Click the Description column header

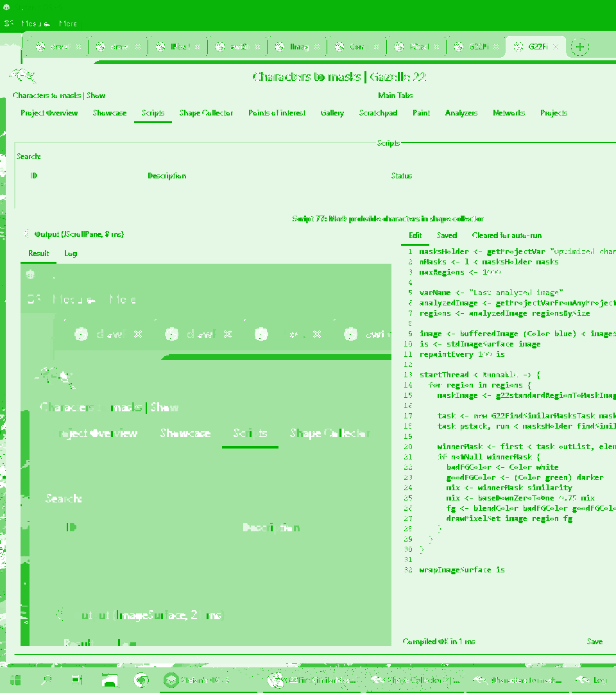[x=167, y=176]
